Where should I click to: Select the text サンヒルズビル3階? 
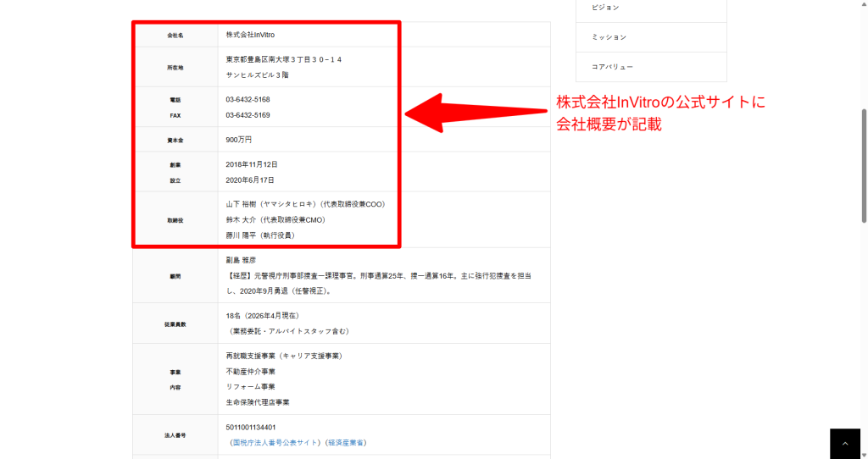pyautogui.click(x=257, y=75)
